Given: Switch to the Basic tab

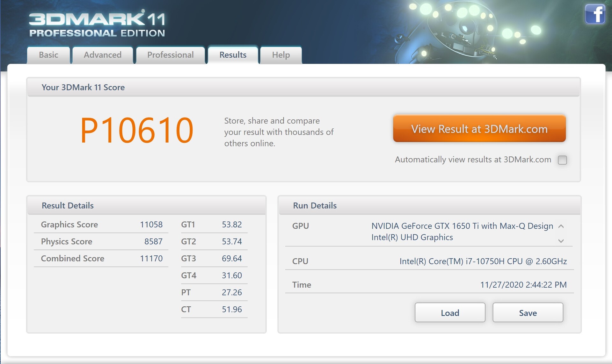Looking at the screenshot, I should tap(48, 55).
